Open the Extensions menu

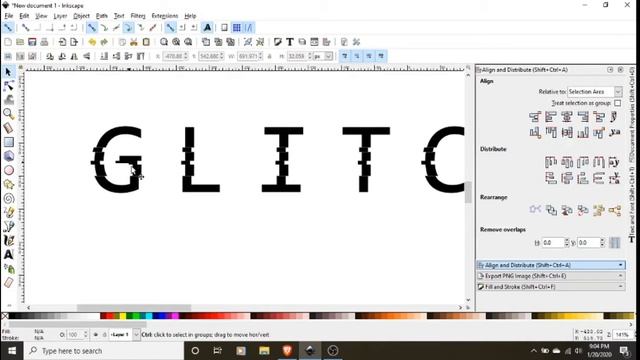pyautogui.click(x=164, y=16)
